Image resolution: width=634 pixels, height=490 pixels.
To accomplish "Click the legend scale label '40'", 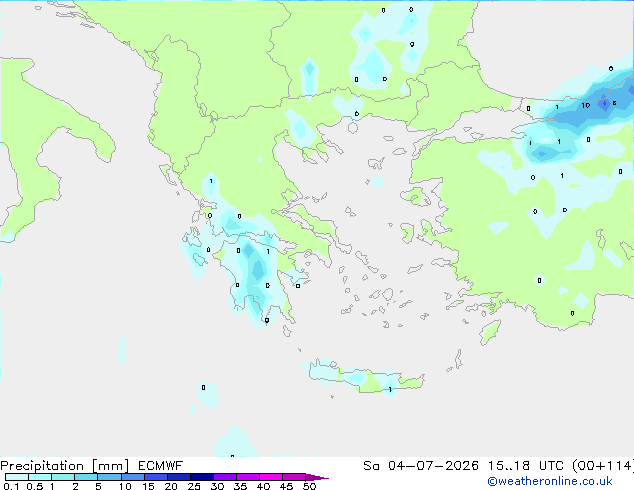I will point(263,486).
